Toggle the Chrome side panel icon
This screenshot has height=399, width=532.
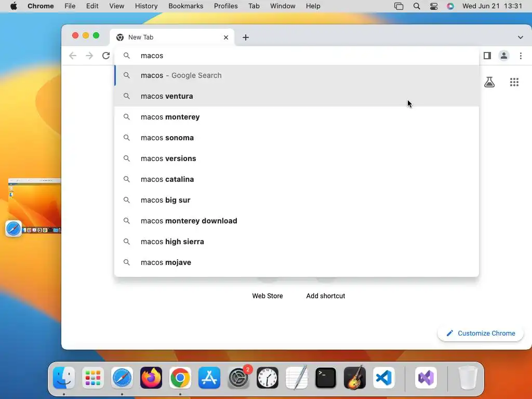(x=487, y=56)
